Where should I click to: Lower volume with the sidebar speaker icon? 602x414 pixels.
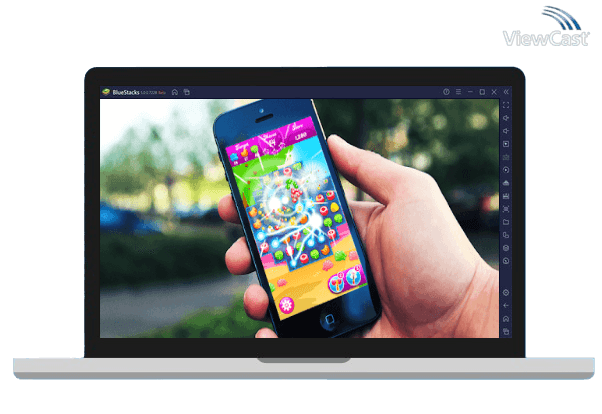506,131
